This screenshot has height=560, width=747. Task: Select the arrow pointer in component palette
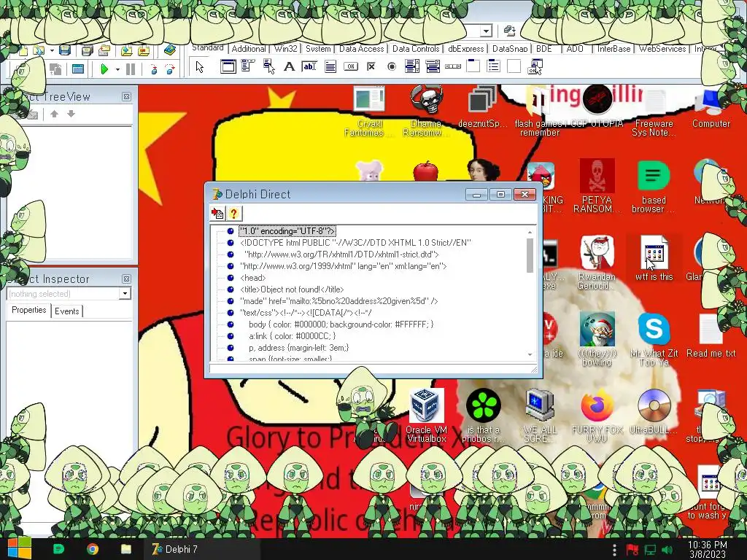tap(200, 67)
